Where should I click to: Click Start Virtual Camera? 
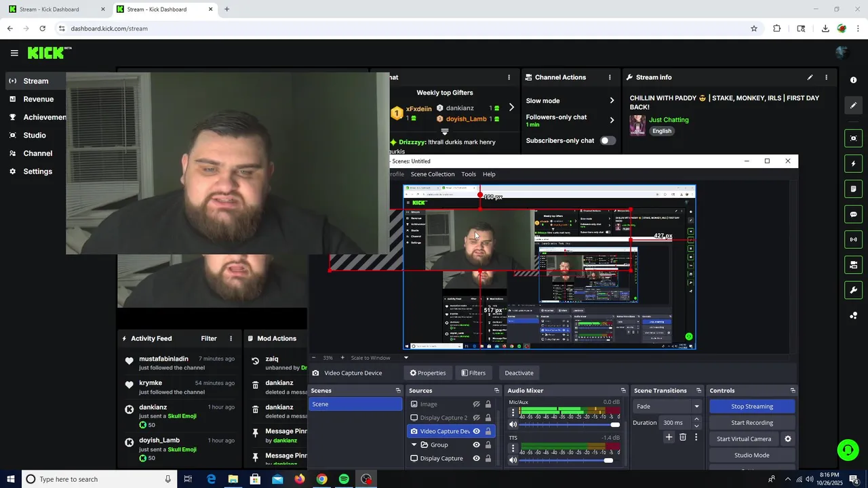[x=744, y=439]
